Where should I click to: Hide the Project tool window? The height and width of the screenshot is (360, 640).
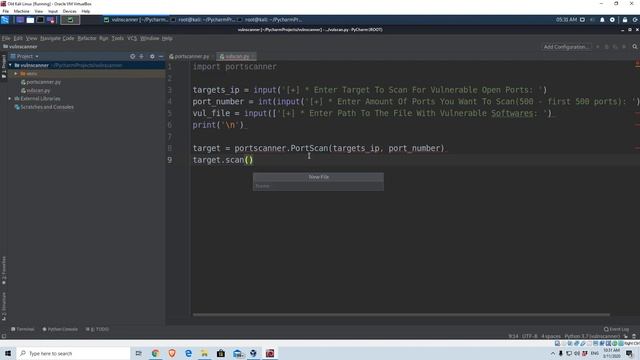click(161, 56)
